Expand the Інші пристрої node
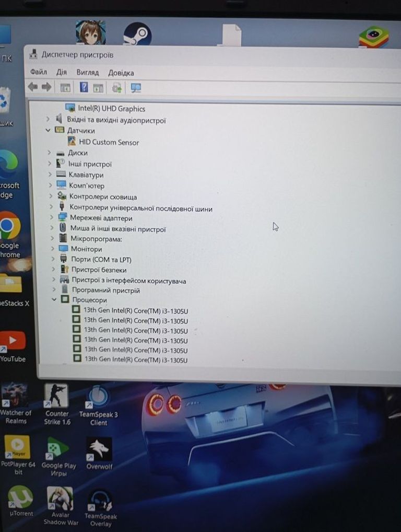Viewport: 401px width, 532px height. coord(50,164)
